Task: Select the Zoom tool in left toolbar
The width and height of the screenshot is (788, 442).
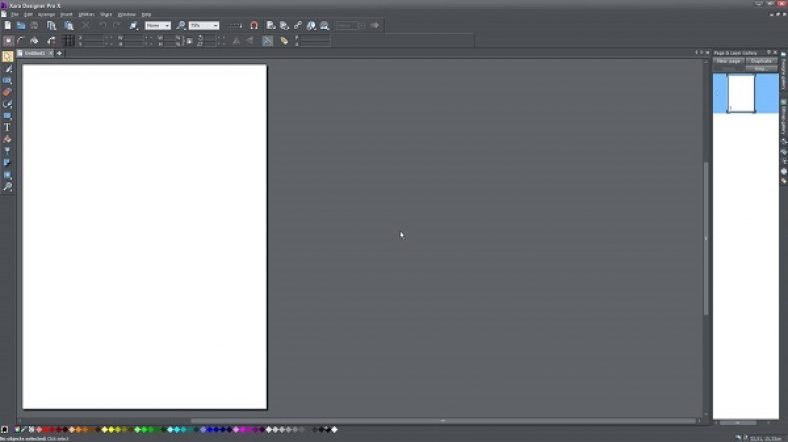Action: [8, 186]
